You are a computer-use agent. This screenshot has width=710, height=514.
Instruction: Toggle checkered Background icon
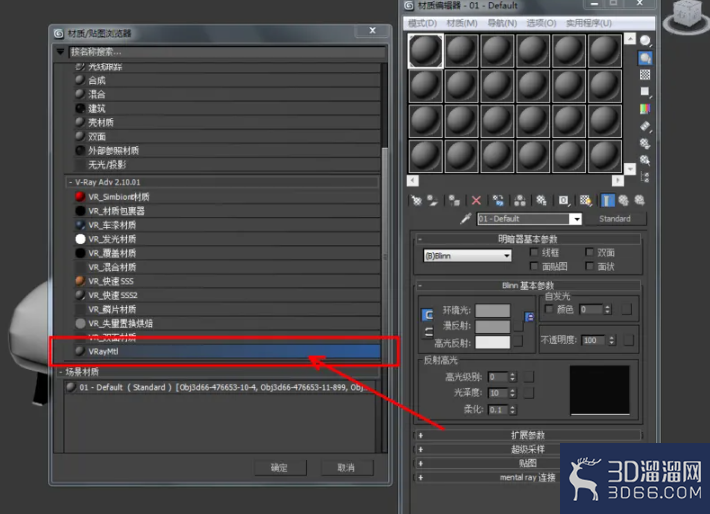(645, 75)
